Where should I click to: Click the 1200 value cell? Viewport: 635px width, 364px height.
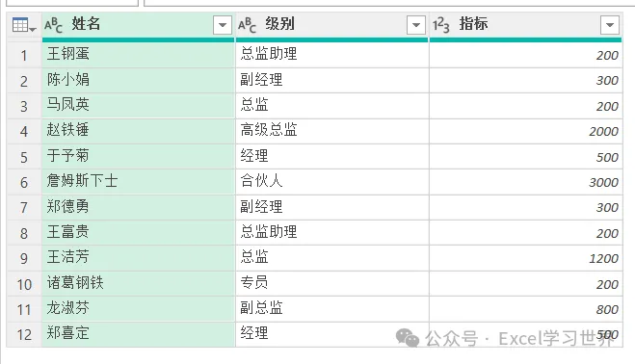[x=526, y=258]
